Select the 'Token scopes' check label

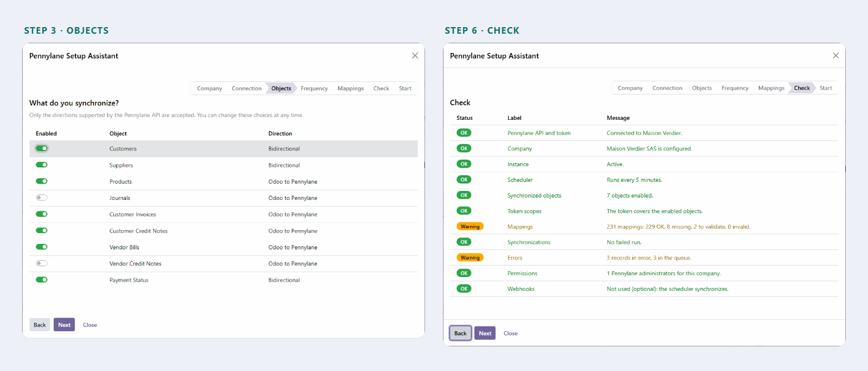click(x=524, y=211)
